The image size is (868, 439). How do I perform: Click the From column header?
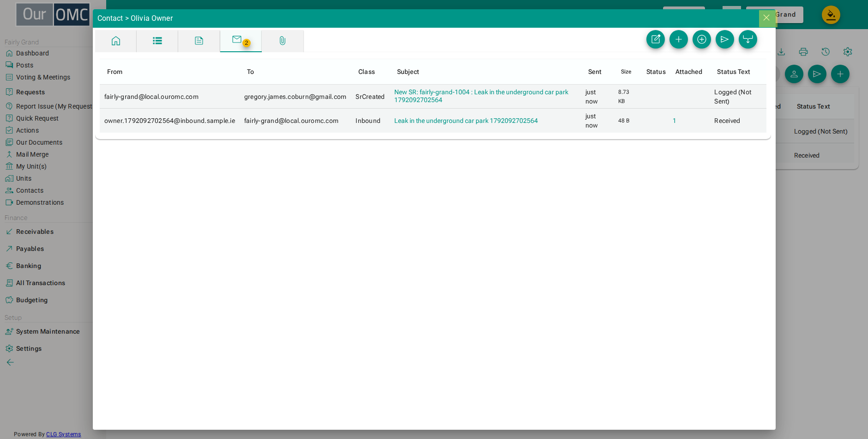[115, 72]
